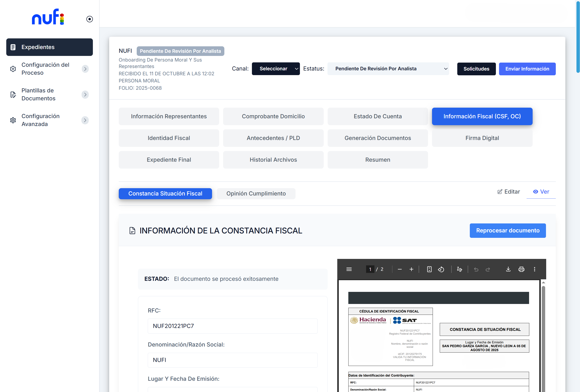Viewport: 580px width, 392px height.
Task: Toggle the sidebar pin radio icon
Action: [90, 19]
